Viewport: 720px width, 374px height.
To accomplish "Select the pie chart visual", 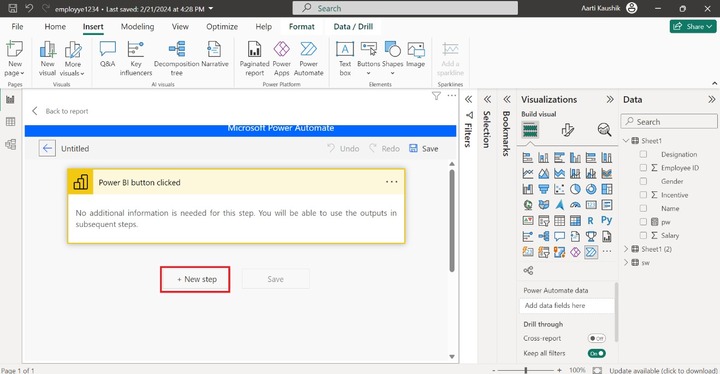I will pyautogui.click(x=575, y=189).
